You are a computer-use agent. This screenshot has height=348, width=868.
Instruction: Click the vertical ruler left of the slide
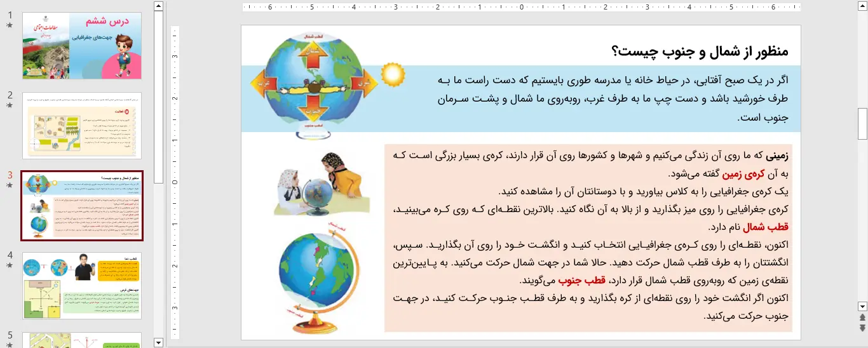[x=175, y=182]
